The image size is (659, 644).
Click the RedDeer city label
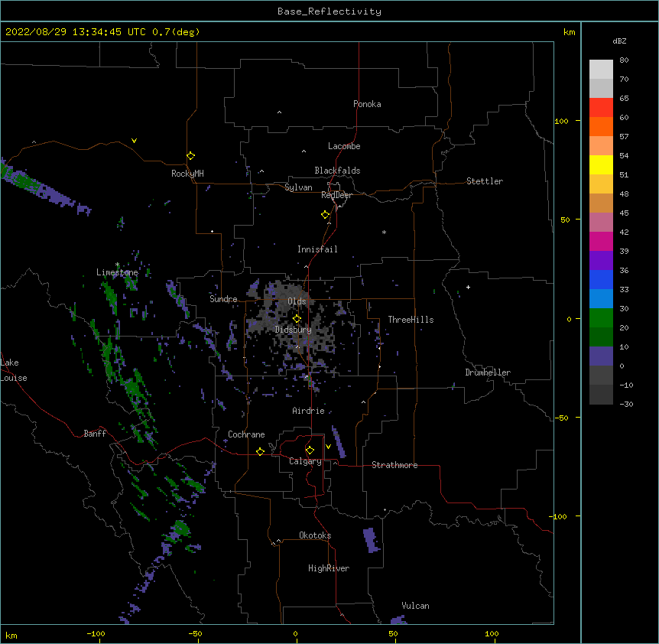click(x=336, y=195)
